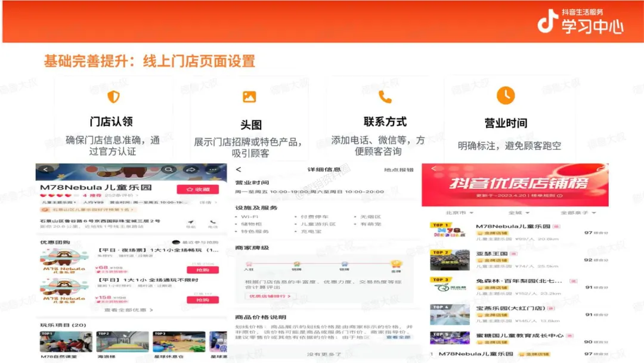644x363 pixels.
Task: Click 查看全部 in the price explanation
Action: tap(398, 337)
